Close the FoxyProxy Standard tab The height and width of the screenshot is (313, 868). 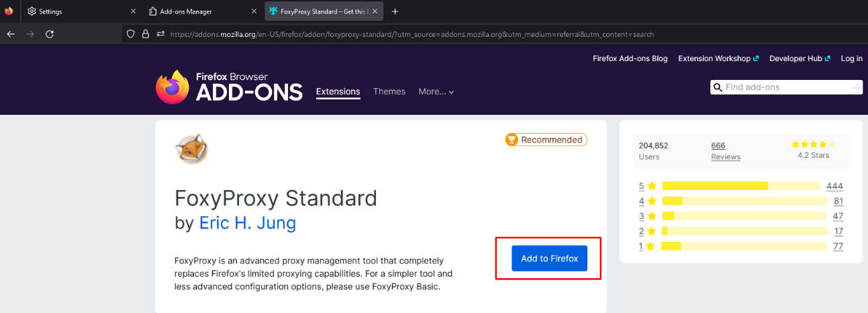coord(376,11)
